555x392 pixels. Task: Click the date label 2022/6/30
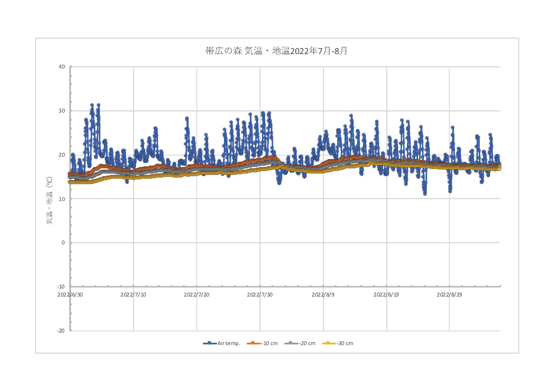(70, 295)
